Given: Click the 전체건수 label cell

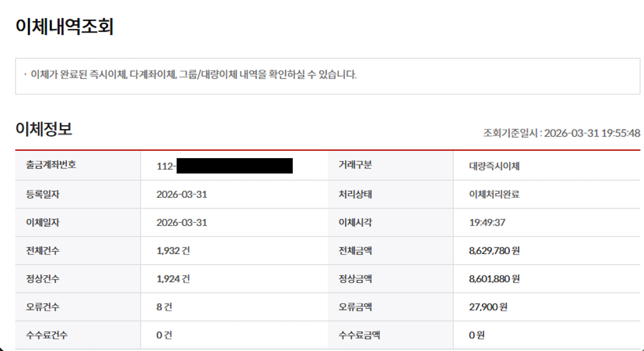Looking at the screenshot, I should point(78,251).
